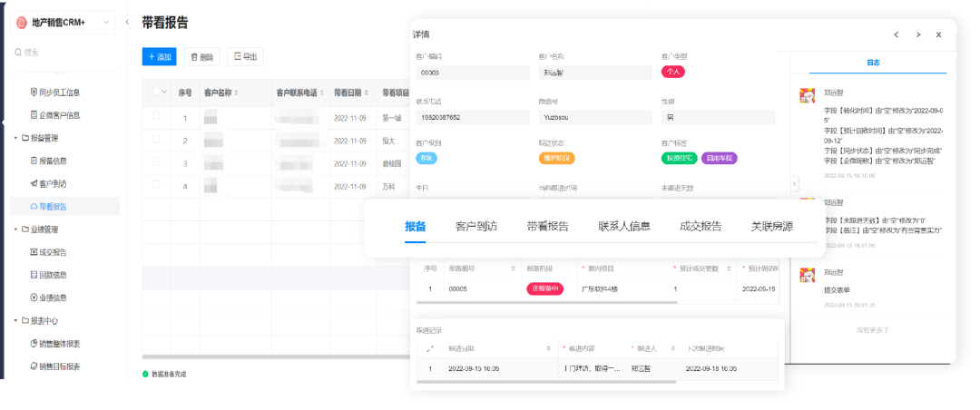Viewport: 980px width, 410px height.
Task: Click the 微信号 field showing Yuzbsou
Action: click(x=595, y=117)
